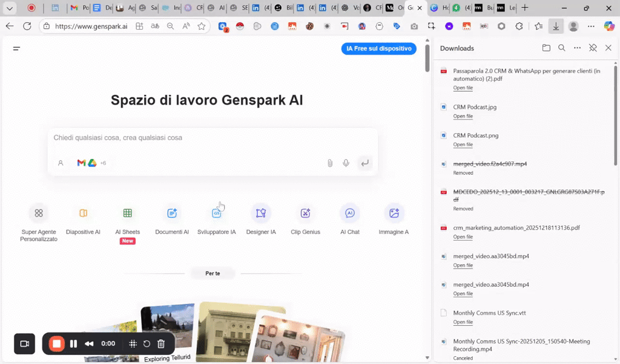This screenshot has width=620, height=364.
Task: Open file for crm_marketing_automation pdf
Action: coord(463,237)
